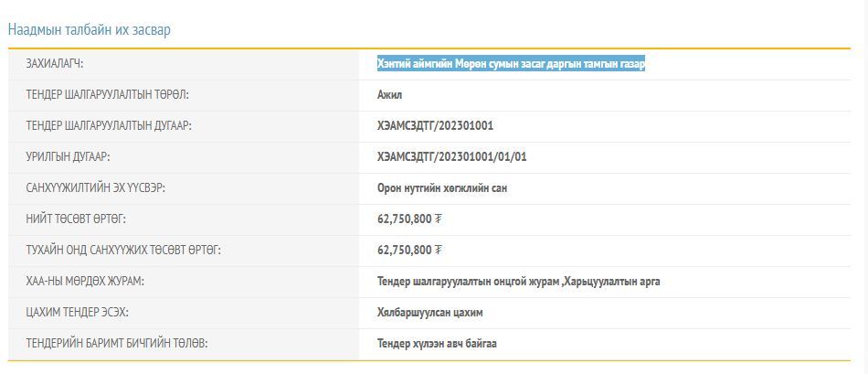Click the 'Ажил' tender type value
Viewport: 868px width, 374px height.
(x=389, y=95)
